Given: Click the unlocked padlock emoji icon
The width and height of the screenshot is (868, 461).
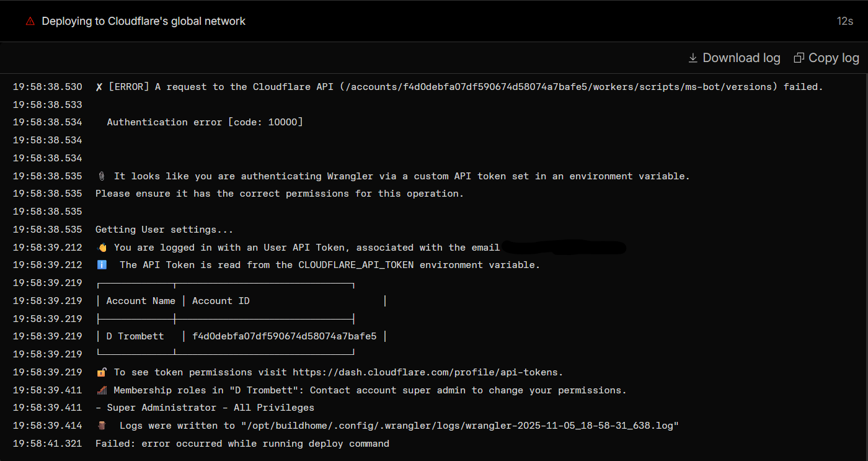Looking at the screenshot, I should [102, 372].
